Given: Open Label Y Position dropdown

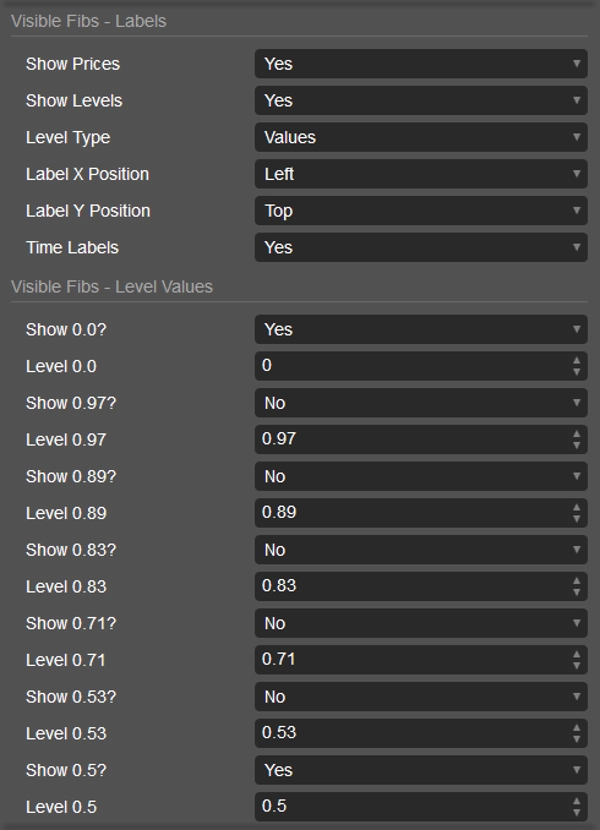Looking at the screenshot, I should 420,211.
